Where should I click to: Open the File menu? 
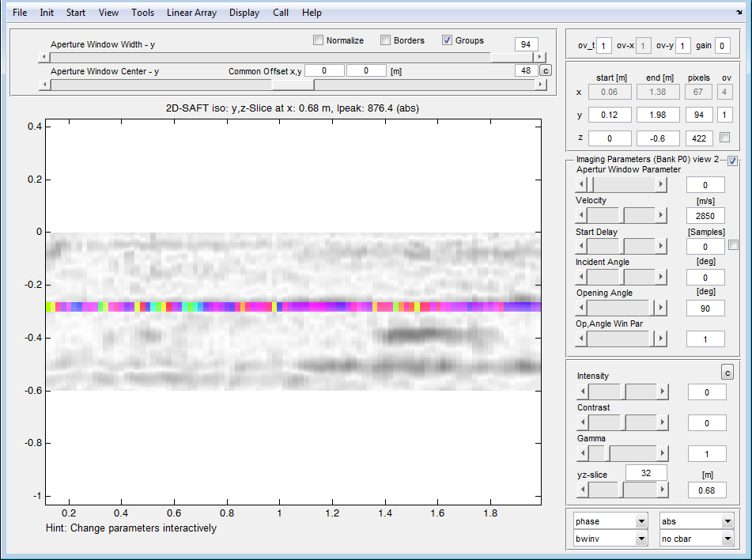coord(20,13)
